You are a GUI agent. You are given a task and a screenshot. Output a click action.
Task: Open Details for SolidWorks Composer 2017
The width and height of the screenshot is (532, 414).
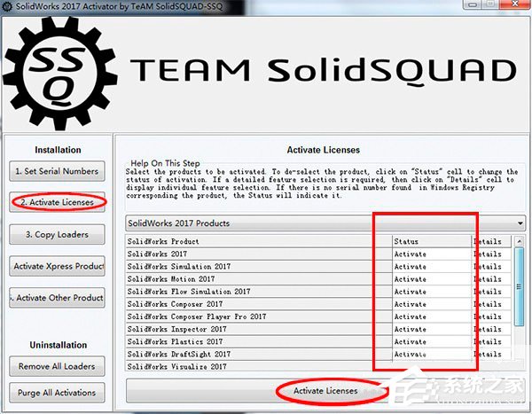pos(491,304)
